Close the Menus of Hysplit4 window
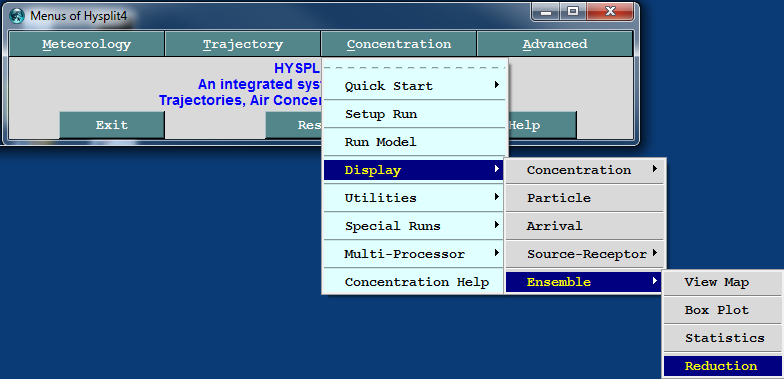 point(610,12)
